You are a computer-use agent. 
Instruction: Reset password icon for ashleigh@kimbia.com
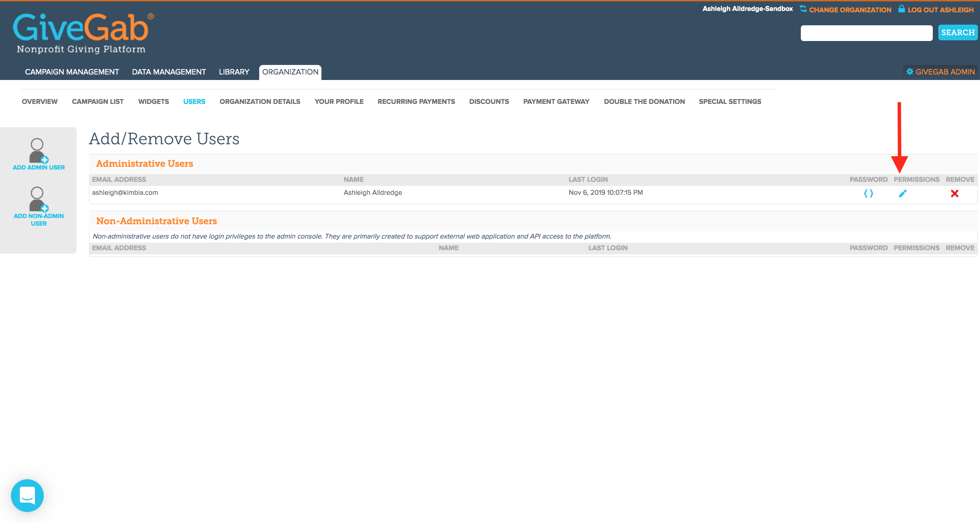click(x=868, y=193)
